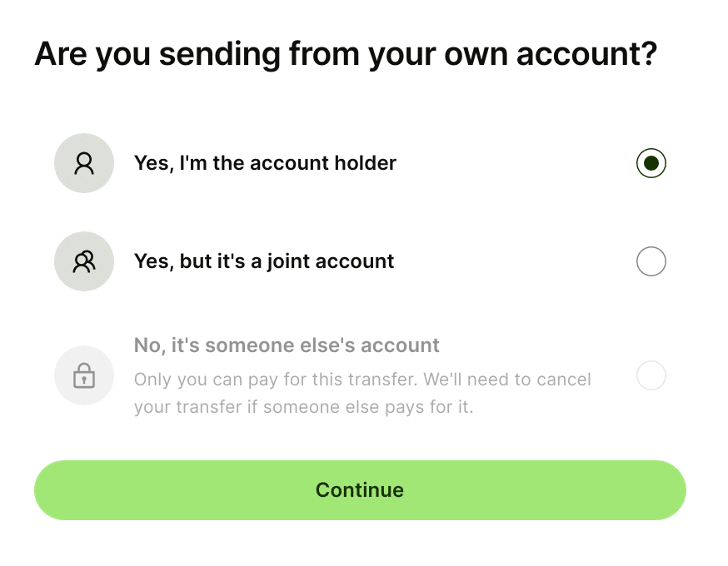728x566 pixels.
Task: Click the Continue button
Action: coord(360,490)
